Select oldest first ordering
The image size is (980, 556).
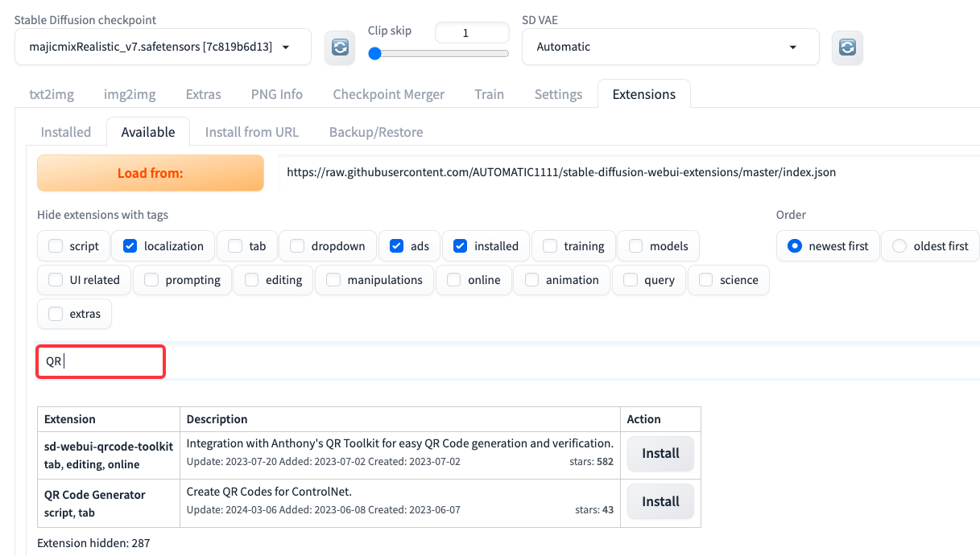click(899, 246)
